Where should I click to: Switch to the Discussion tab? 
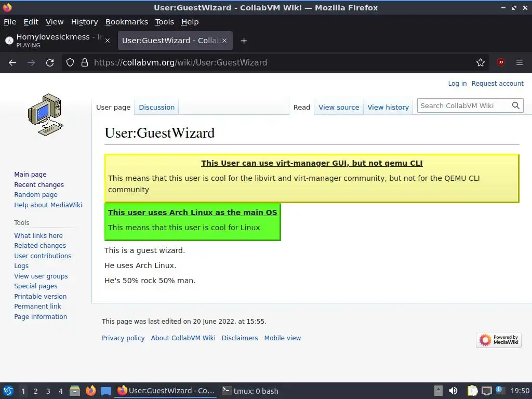157,107
